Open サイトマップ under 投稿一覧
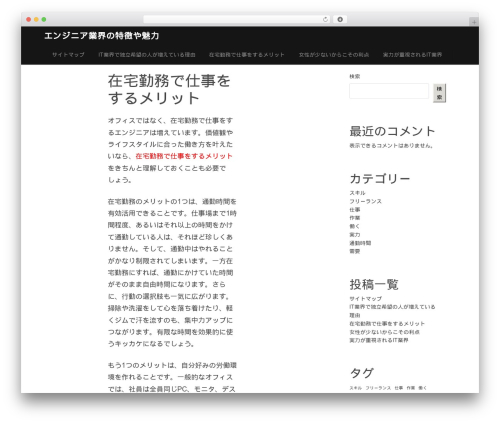The width and height of the screenshot is (500, 423). 365,299
